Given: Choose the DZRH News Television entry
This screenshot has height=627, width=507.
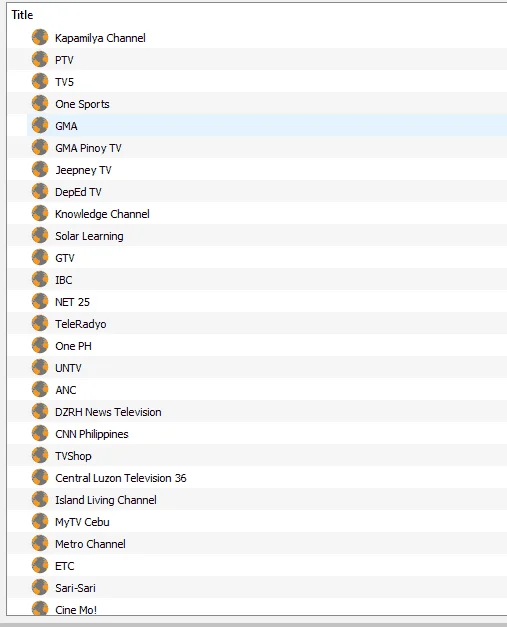Looking at the screenshot, I should [x=108, y=412].
